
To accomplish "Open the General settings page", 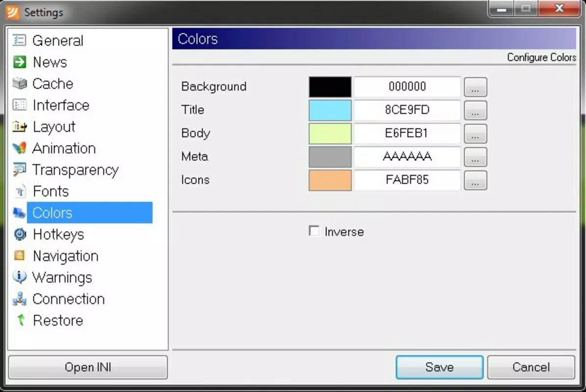I will 58,40.
